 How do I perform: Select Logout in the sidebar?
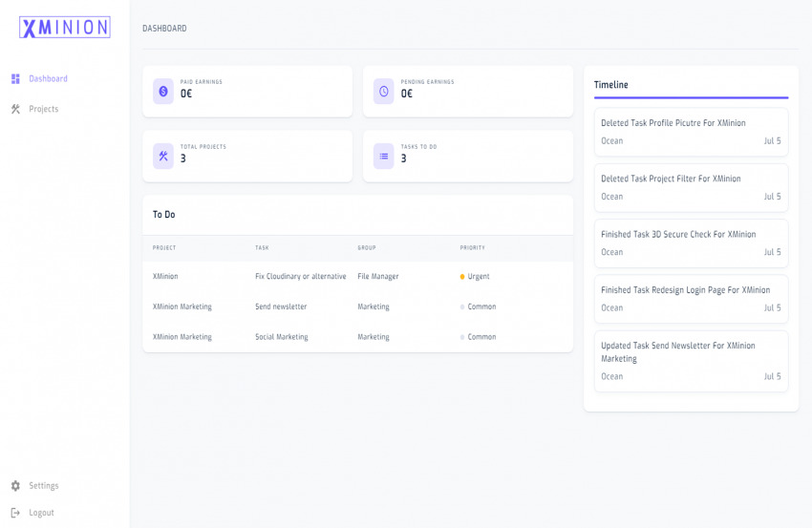point(41,513)
